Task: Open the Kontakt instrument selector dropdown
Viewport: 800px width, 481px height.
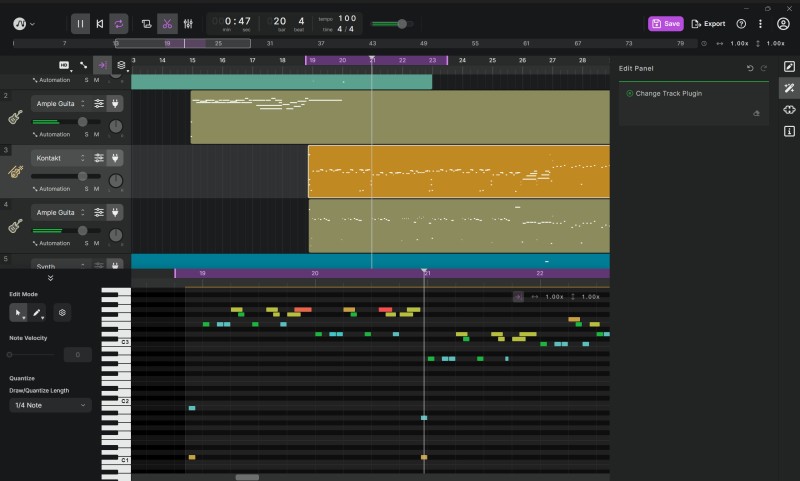Action: click(x=60, y=158)
